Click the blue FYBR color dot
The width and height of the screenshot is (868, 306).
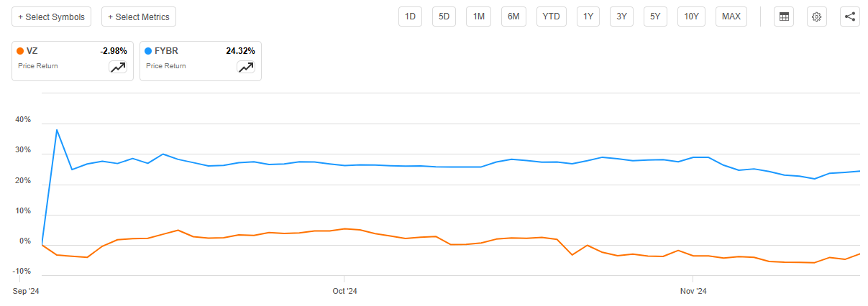click(x=148, y=51)
